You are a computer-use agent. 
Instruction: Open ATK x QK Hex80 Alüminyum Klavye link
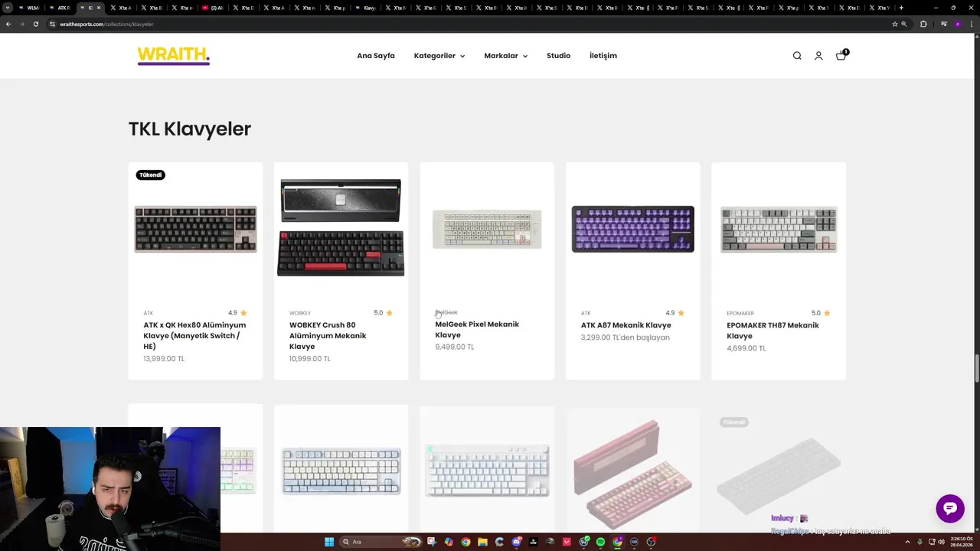(194, 335)
